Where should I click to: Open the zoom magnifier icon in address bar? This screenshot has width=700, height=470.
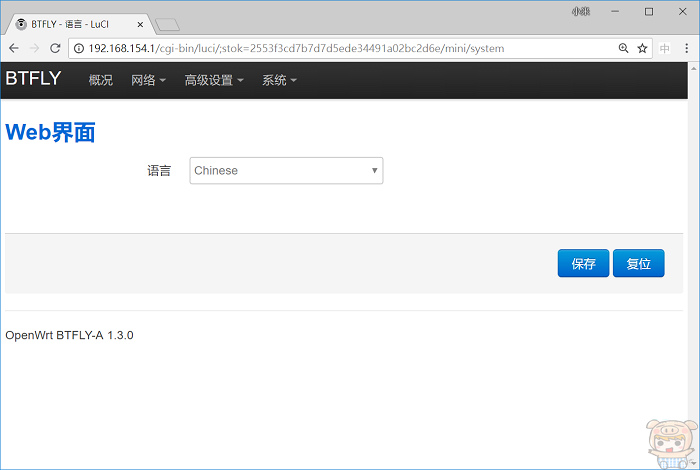[x=624, y=48]
